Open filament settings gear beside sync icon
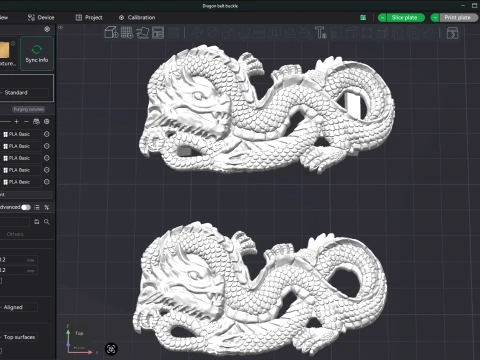480x360 pixels. (47, 122)
